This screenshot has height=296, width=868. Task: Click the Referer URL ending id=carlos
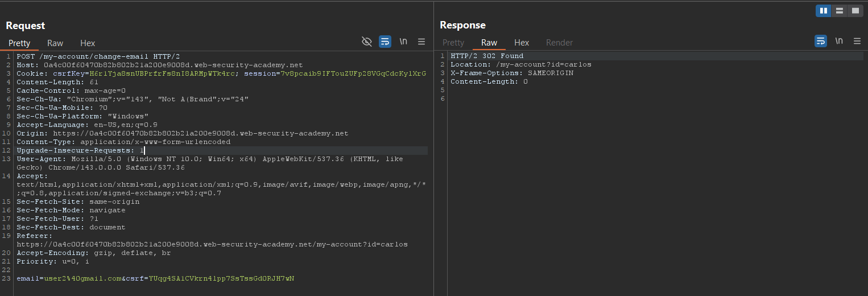212,244
